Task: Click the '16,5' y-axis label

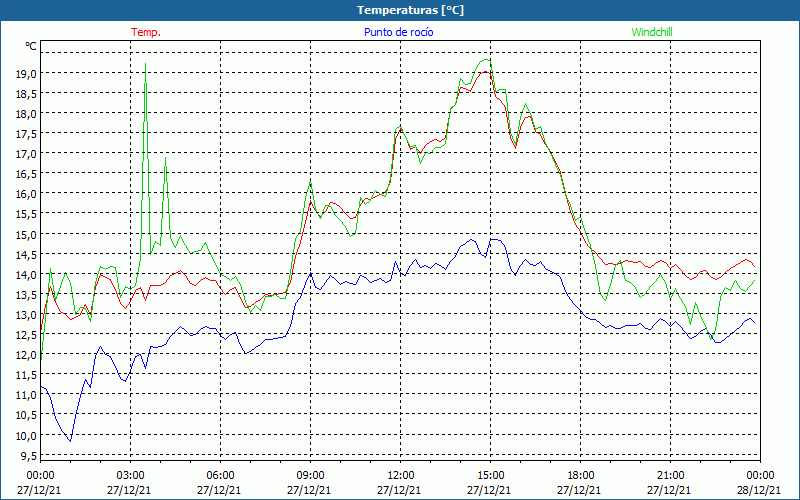Action: [27, 174]
